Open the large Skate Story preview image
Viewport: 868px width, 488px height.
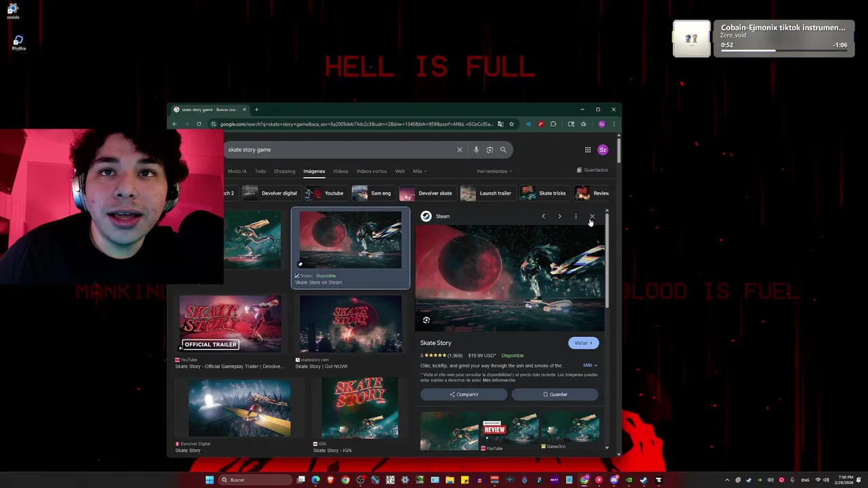510,279
